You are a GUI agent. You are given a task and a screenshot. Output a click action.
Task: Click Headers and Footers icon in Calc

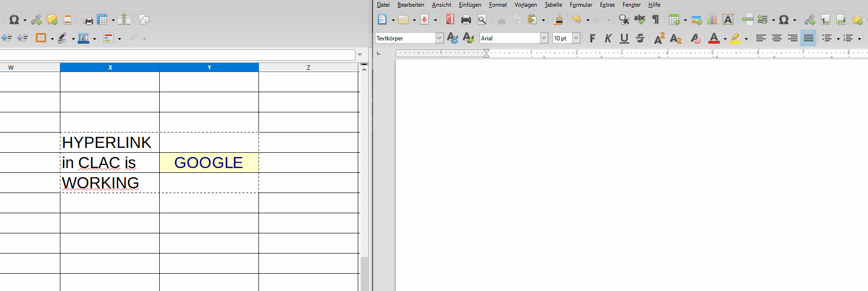click(x=68, y=20)
